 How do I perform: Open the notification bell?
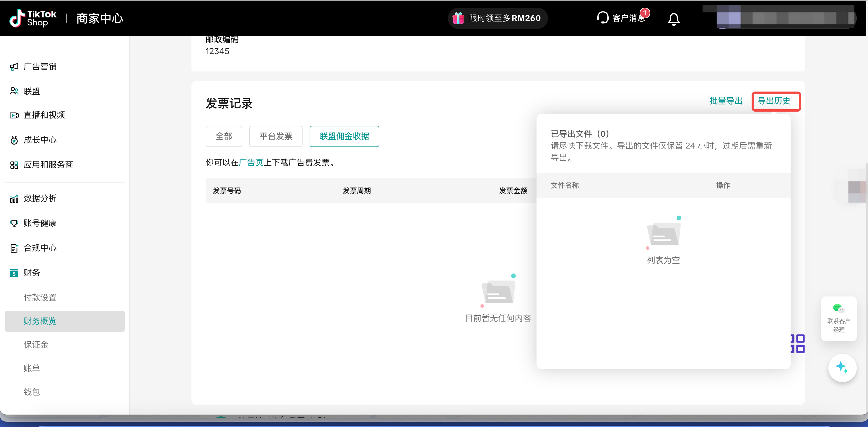pyautogui.click(x=673, y=19)
